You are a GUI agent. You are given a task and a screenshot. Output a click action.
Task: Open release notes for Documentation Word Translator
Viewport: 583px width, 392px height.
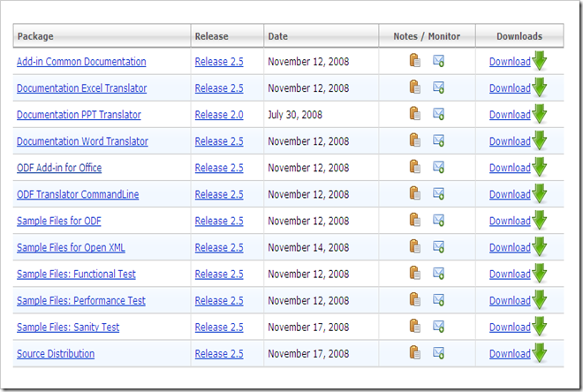(414, 140)
